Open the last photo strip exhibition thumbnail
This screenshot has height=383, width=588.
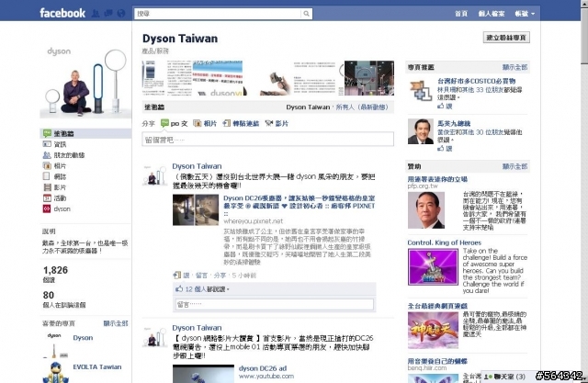tap(369, 78)
